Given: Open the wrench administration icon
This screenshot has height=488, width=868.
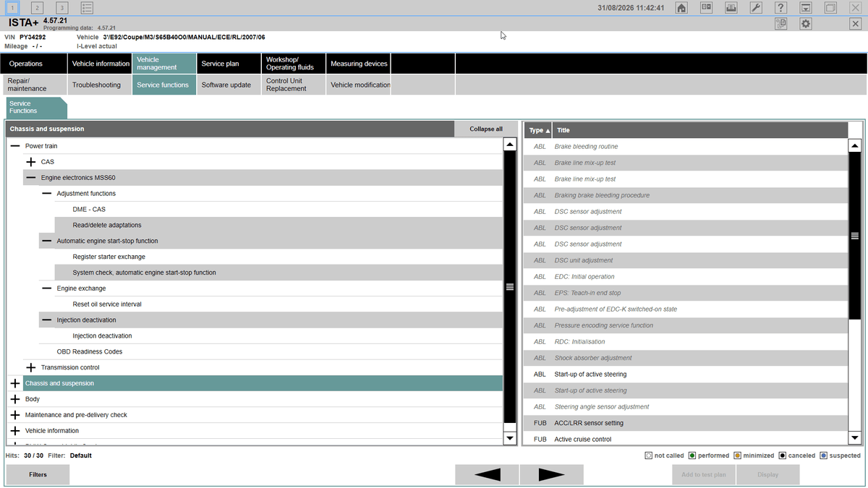Looking at the screenshot, I should [756, 7].
